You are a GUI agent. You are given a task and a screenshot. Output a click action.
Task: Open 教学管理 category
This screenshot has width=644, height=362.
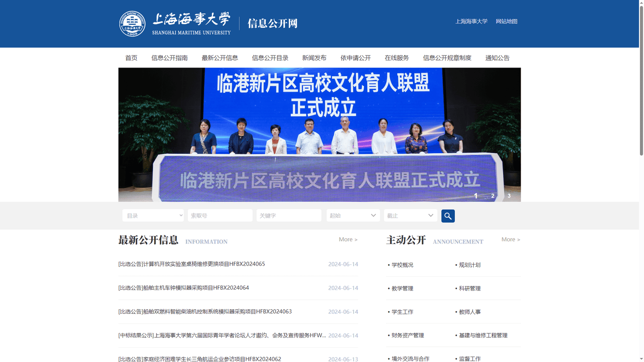click(402, 289)
